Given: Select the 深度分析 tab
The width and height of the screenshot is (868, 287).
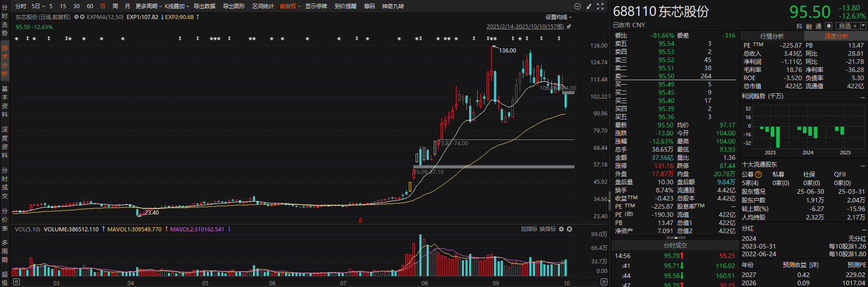Looking at the screenshot, I should click(836, 36).
